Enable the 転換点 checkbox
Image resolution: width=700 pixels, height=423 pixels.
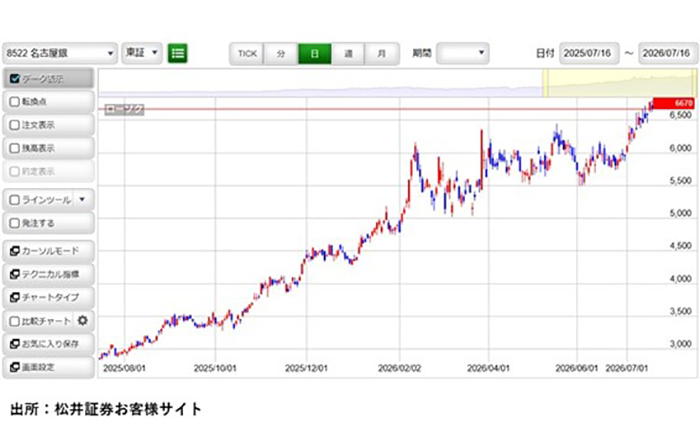[x=14, y=102]
